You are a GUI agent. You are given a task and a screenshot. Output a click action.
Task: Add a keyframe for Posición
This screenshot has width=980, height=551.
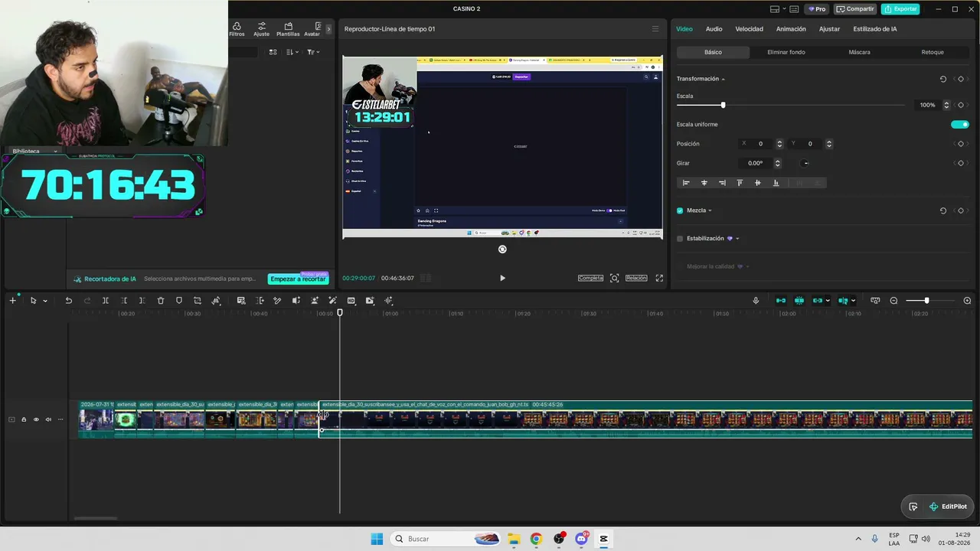point(961,144)
